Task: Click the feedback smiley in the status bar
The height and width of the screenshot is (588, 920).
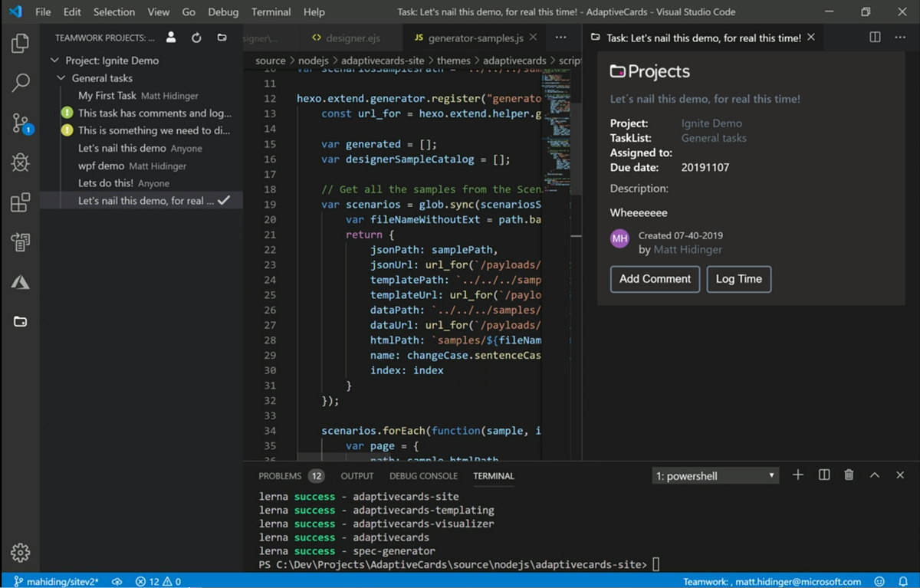Action: click(880, 581)
